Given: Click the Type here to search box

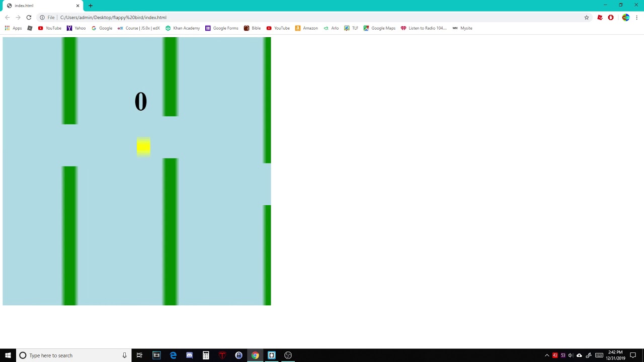Looking at the screenshot, I should (x=73, y=355).
